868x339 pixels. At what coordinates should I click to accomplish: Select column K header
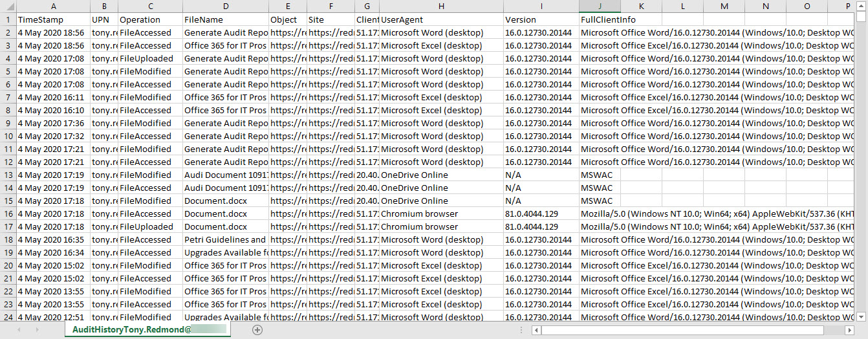(x=641, y=6)
